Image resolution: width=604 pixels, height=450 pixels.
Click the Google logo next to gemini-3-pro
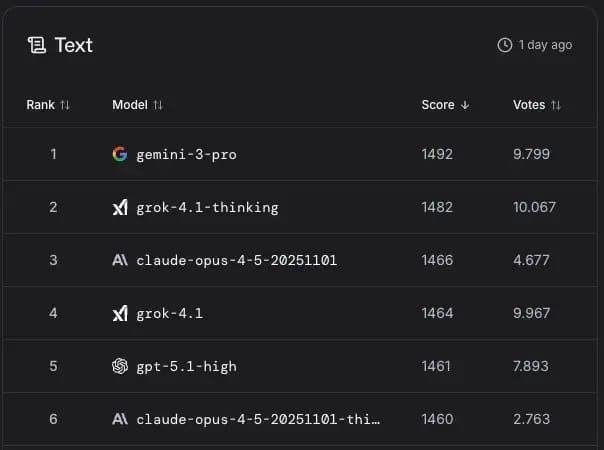(x=120, y=154)
